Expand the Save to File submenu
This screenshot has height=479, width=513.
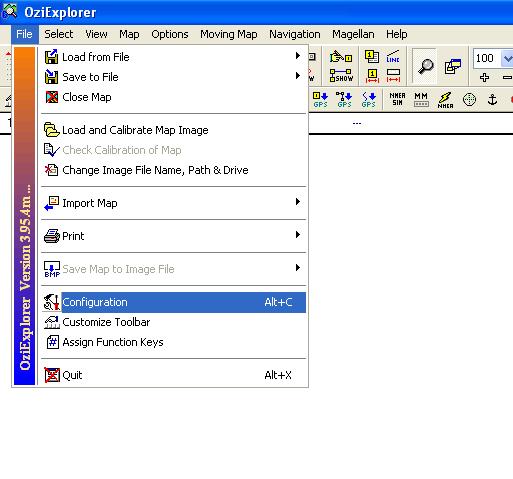298,76
